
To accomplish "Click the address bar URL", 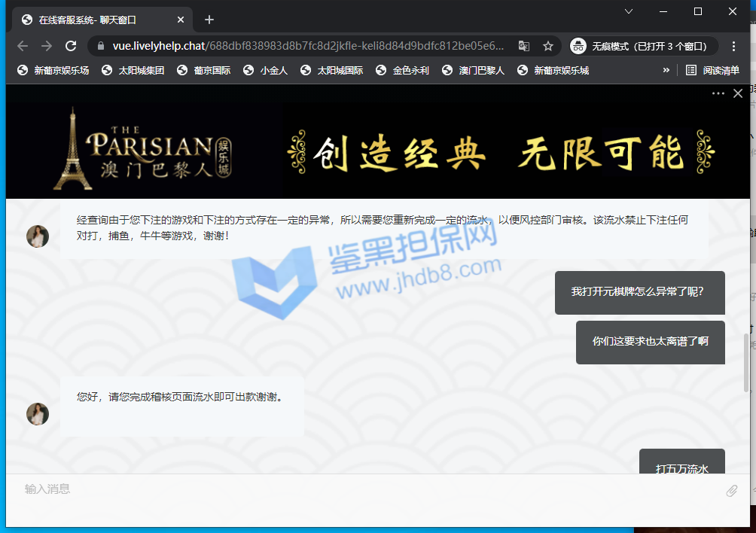I will [x=309, y=46].
